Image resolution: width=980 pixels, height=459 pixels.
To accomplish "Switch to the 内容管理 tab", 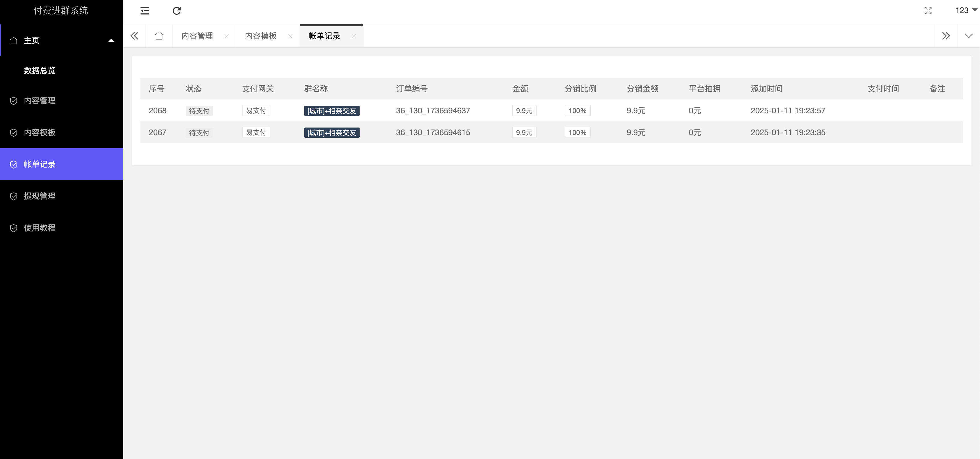I will [x=197, y=36].
